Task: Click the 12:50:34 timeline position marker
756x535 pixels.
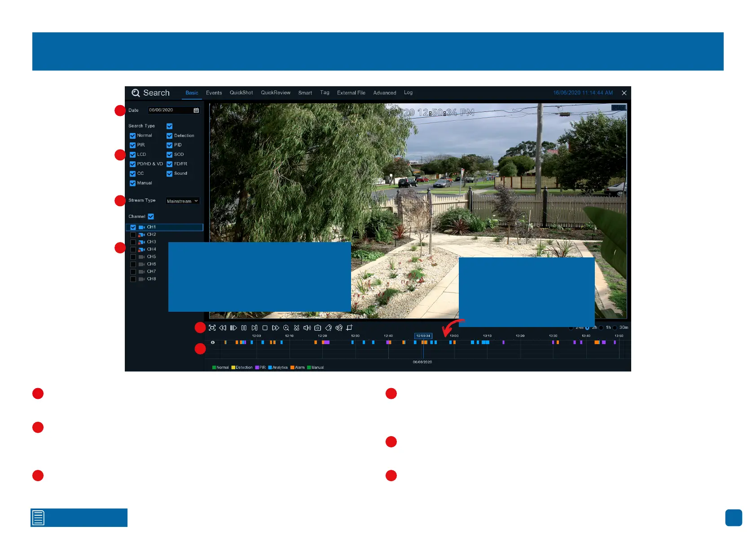Action: (x=423, y=336)
